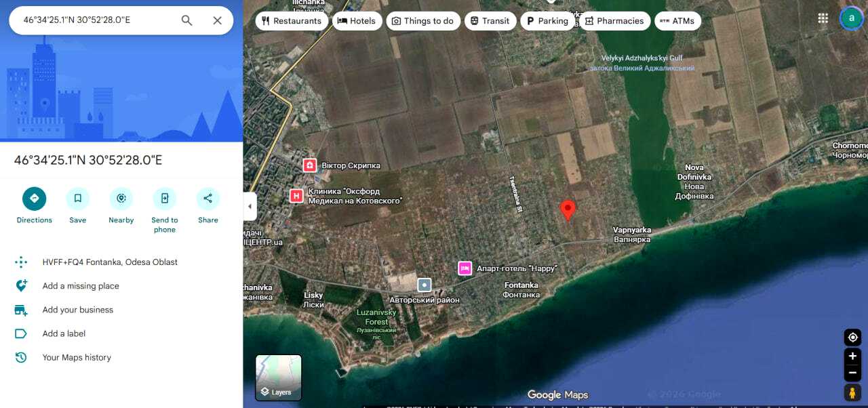Filter map by Hotels
This screenshot has width=868, height=408.
pos(357,21)
